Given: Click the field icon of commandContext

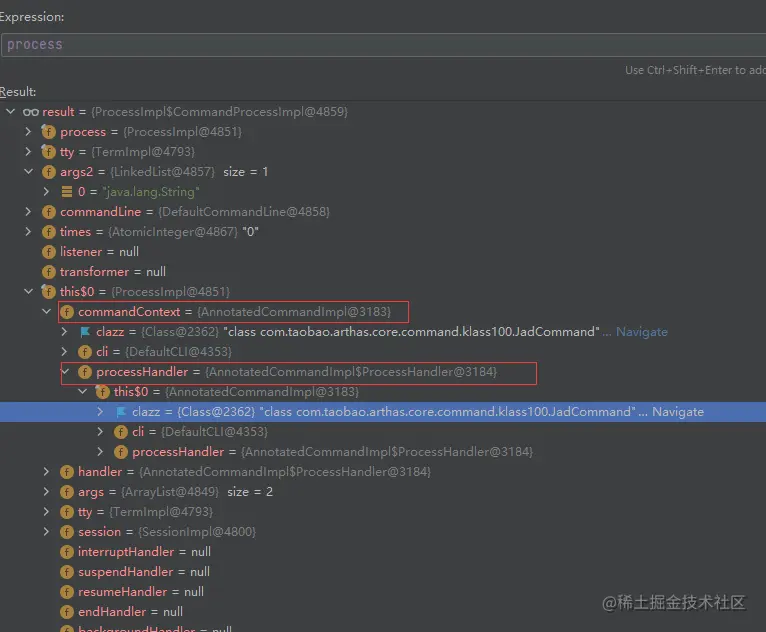Looking at the screenshot, I should (66, 312).
